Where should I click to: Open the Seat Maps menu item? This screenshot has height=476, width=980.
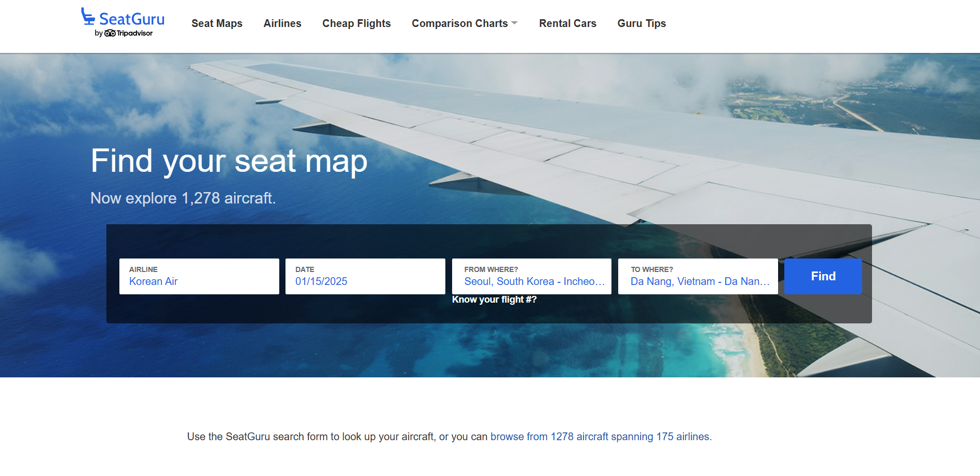tap(217, 23)
